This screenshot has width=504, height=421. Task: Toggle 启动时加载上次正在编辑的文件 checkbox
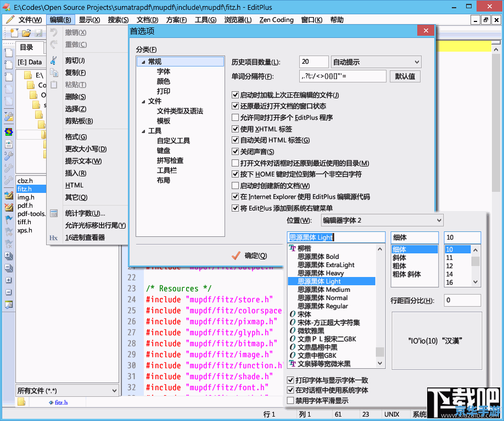point(235,95)
